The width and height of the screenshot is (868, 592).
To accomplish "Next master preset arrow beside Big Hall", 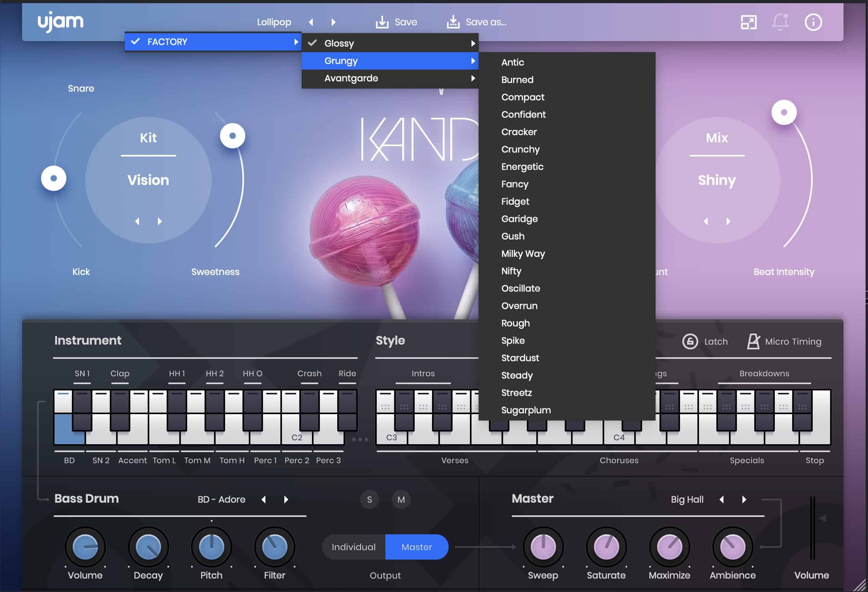I will click(x=744, y=500).
